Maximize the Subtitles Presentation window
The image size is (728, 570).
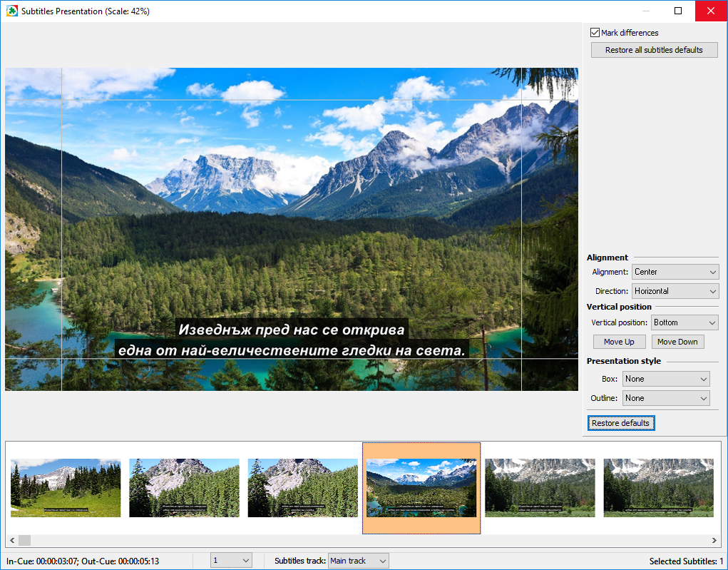pos(678,11)
